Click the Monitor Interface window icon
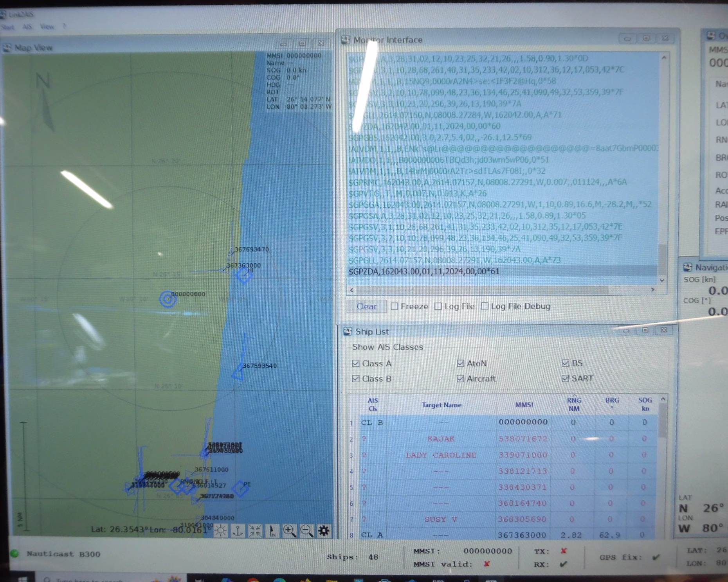 point(346,40)
